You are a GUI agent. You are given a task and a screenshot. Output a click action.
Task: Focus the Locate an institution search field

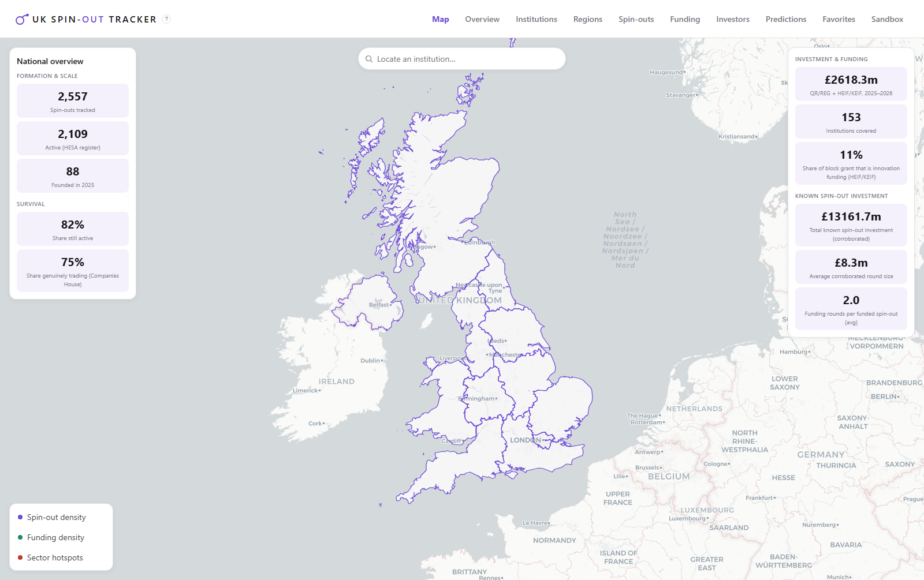pos(462,59)
